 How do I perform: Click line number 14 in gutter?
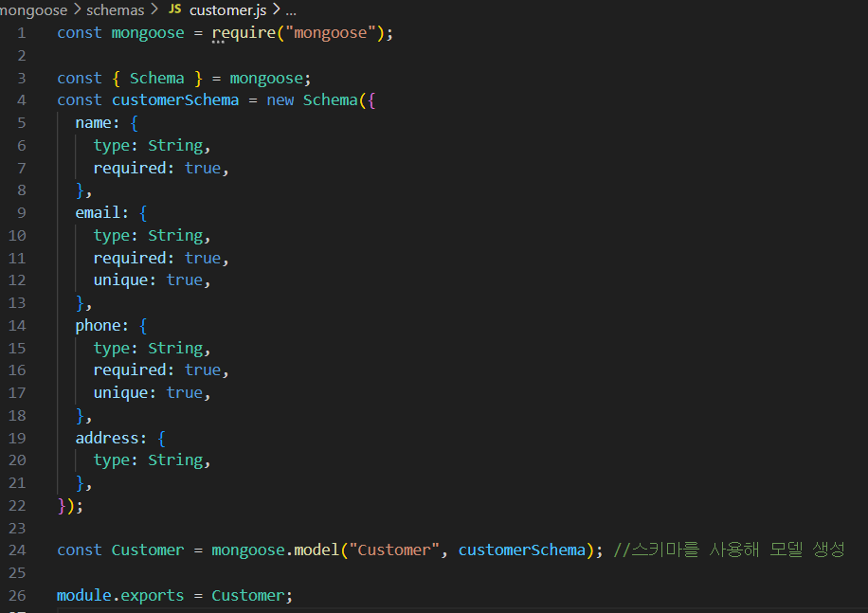point(17,325)
